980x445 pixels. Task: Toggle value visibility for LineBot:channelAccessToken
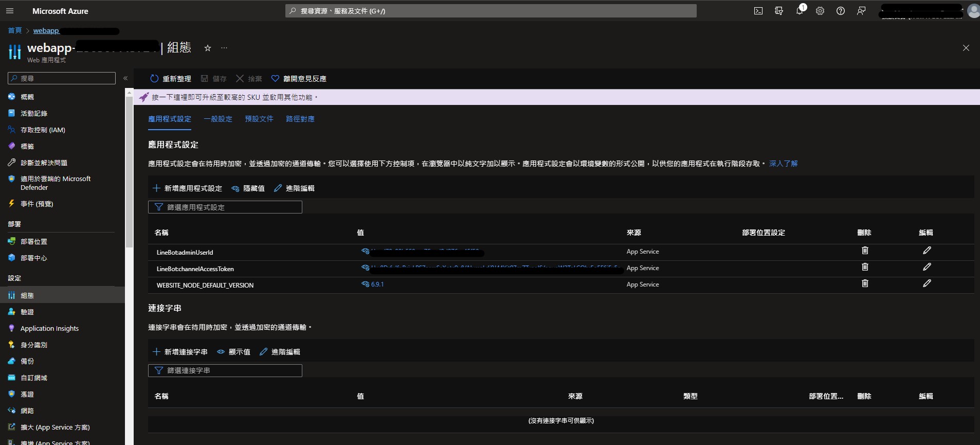tap(366, 268)
